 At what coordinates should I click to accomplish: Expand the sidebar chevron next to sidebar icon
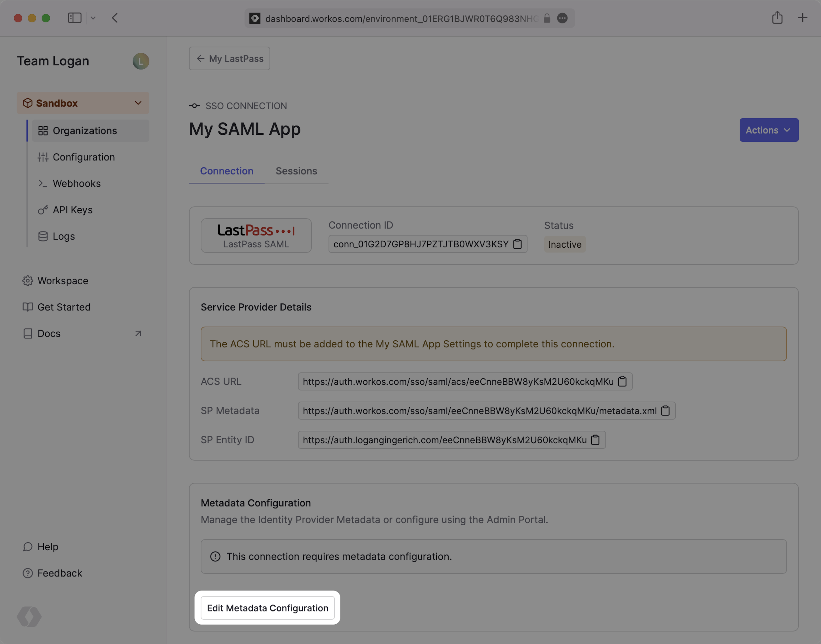point(93,18)
